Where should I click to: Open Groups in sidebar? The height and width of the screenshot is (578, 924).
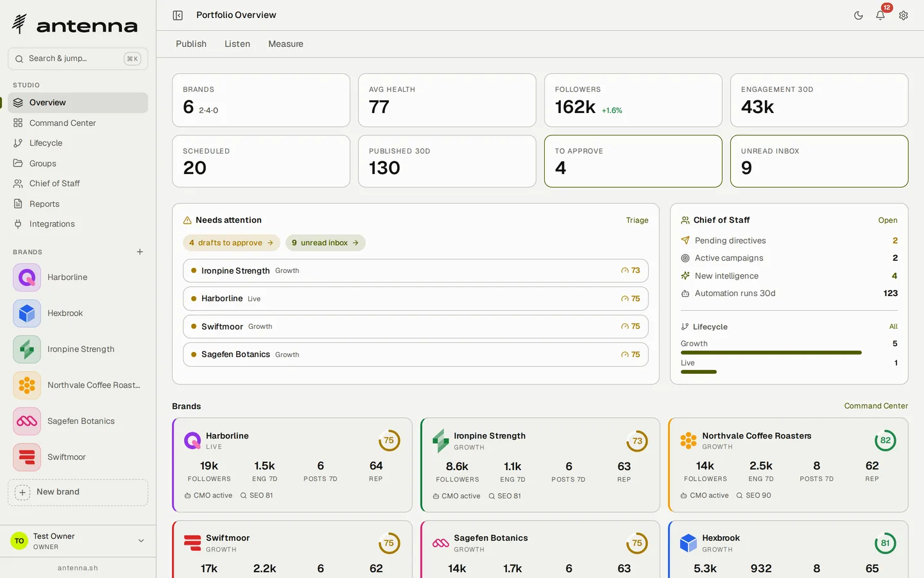coord(78,163)
